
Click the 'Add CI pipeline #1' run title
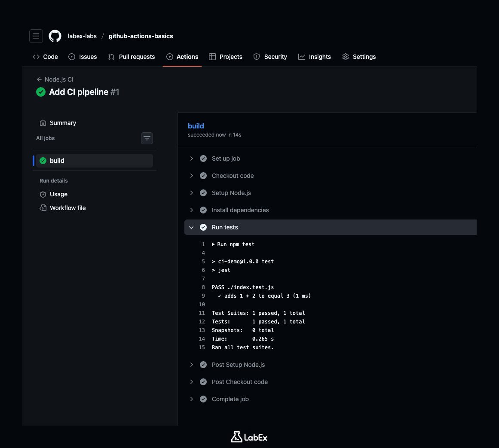tap(84, 92)
